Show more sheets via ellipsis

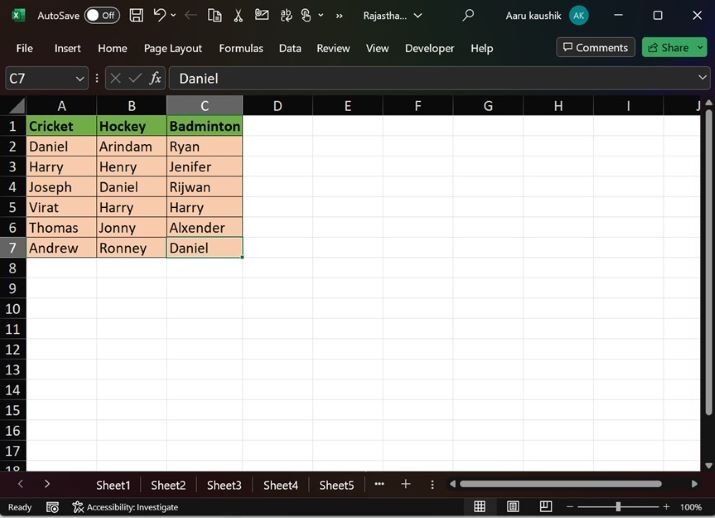379,484
